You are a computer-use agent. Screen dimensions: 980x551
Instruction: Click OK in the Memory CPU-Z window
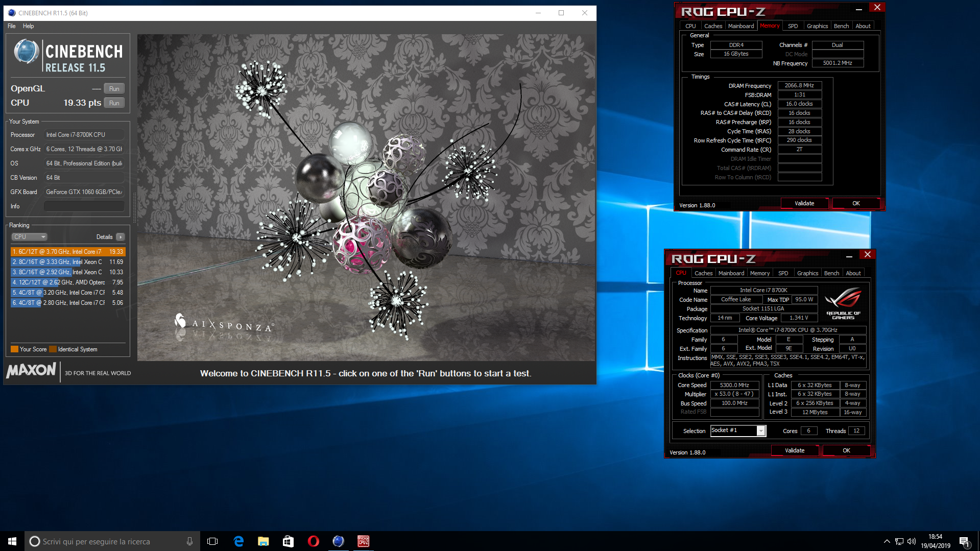click(x=856, y=203)
